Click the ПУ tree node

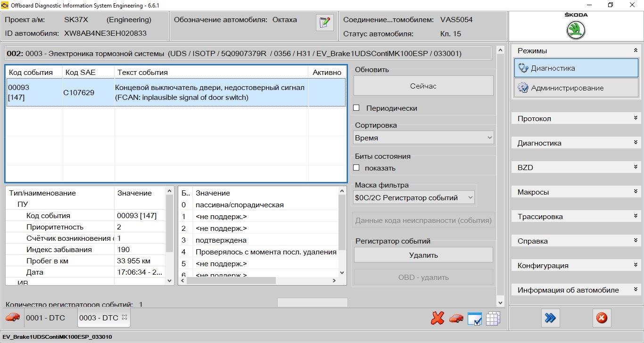23,204
